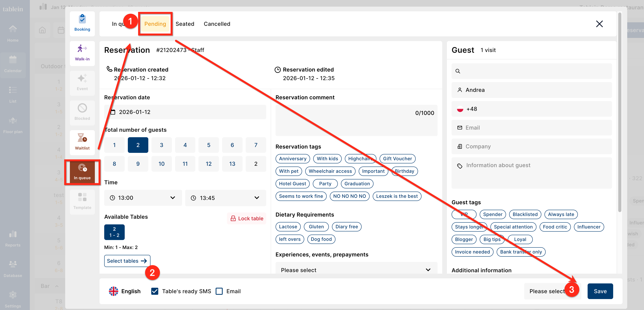Select the Blocked reservation icon
The image size is (644, 310).
[x=82, y=108]
